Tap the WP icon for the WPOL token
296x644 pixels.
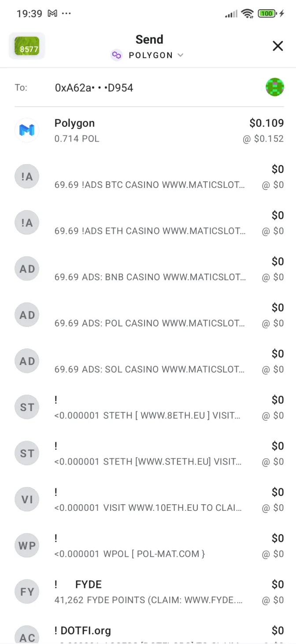[27, 545]
